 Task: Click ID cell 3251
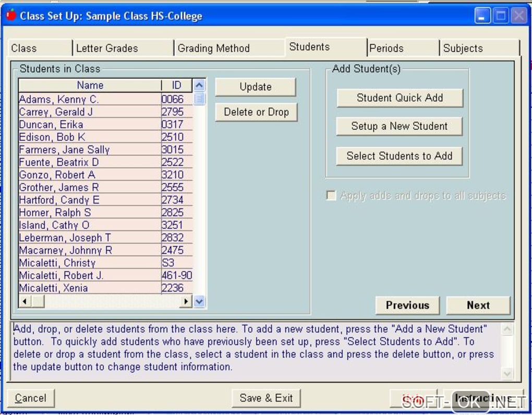(x=177, y=225)
